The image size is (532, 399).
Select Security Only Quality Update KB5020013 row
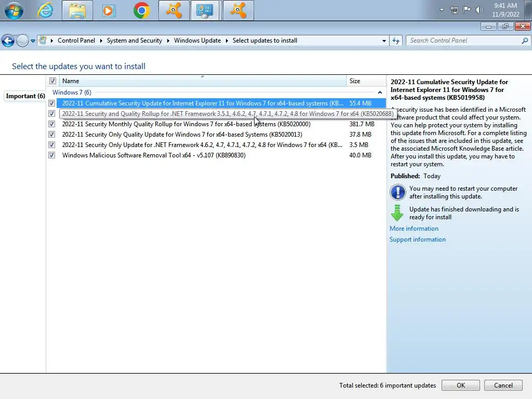click(221, 135)
